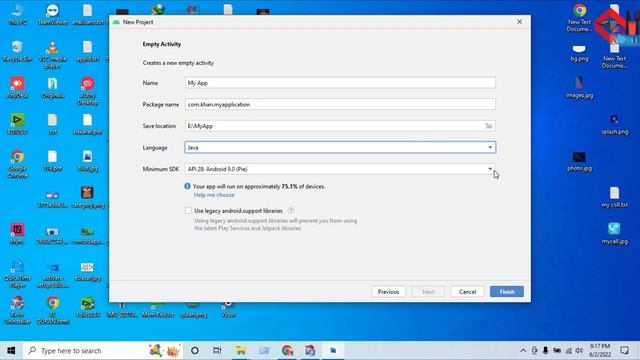
Task: Click the Name field My App
Action: (x=340, y=83)
